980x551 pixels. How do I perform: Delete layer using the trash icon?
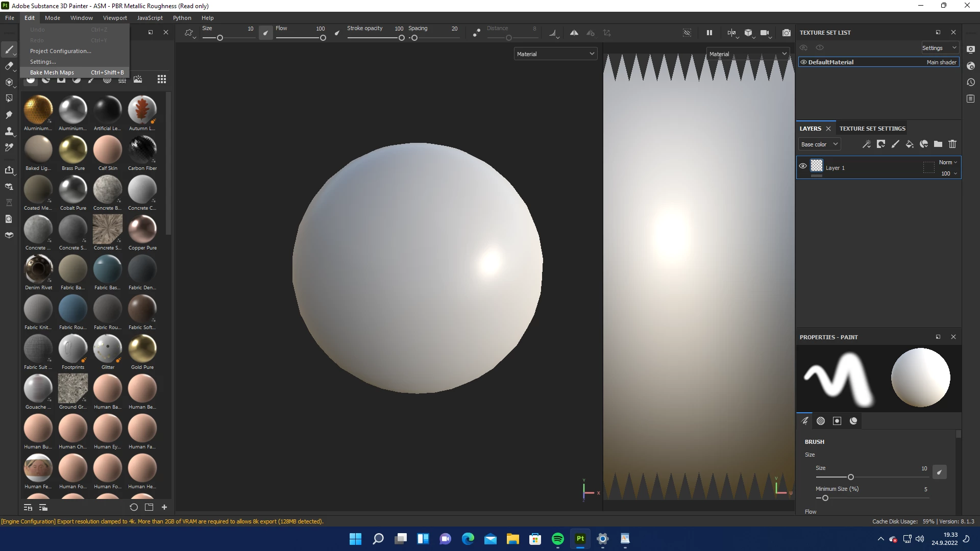952,144
